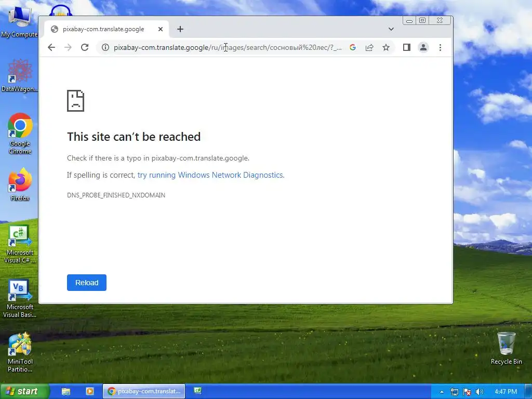View site information via the info icon

point(105,47)
